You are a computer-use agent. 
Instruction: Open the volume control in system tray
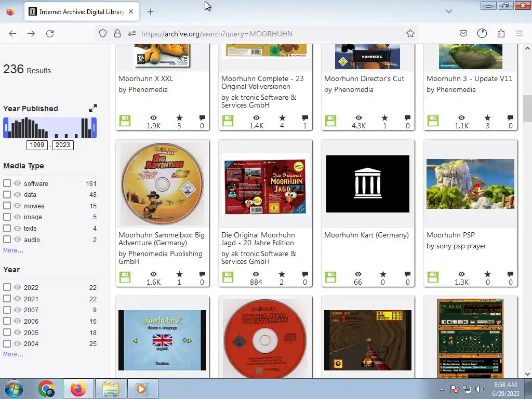479,389
